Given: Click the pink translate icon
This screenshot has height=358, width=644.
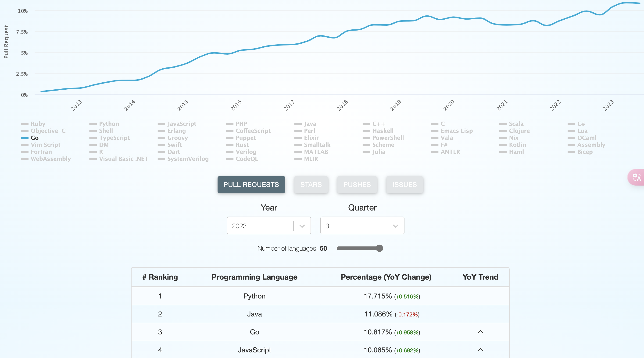Looking at the screenshot, I should pyautogui.click(x=637, y=177).
